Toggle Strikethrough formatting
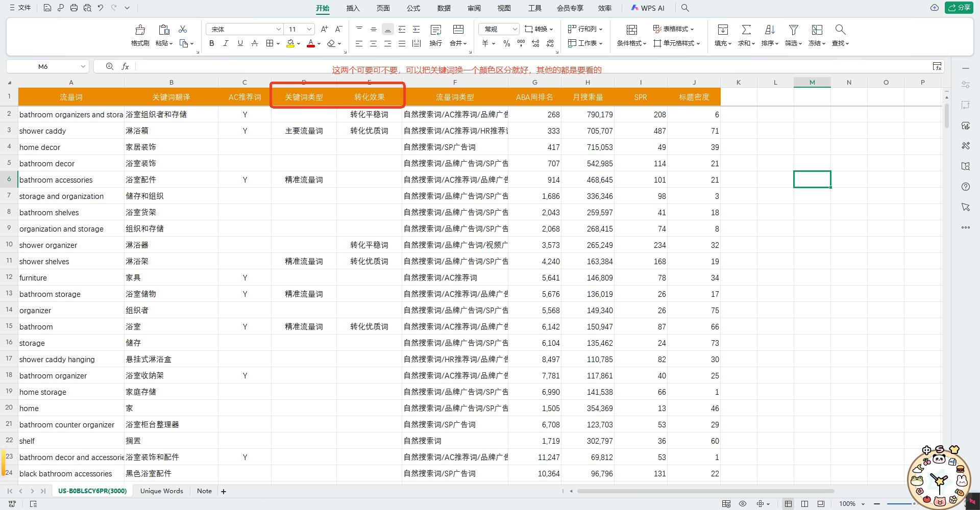Image resolution: width=980 pixels, height=510 pixels. click(255, 44)
